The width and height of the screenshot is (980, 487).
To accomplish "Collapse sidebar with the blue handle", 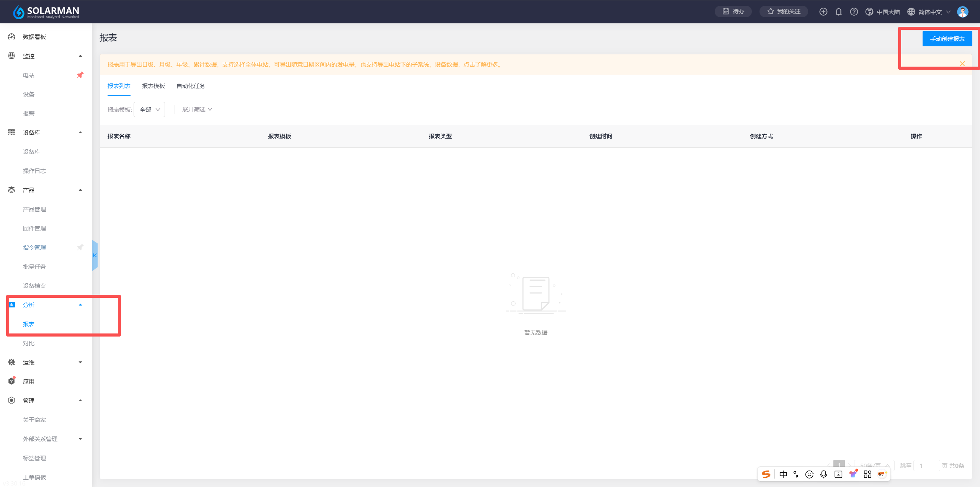I will tap(95, 255).
